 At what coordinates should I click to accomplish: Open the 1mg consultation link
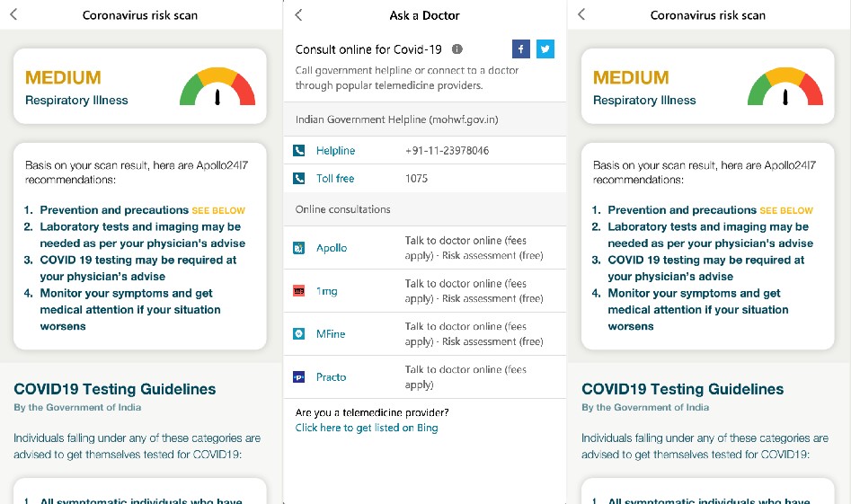pyautogui.click(x=327, y=291)
